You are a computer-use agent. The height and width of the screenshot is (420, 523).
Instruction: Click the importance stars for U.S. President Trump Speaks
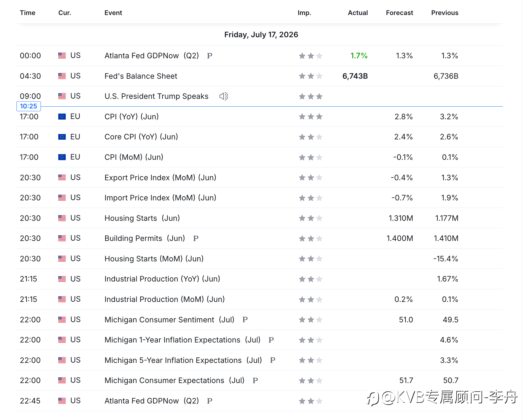click(310, 96)
